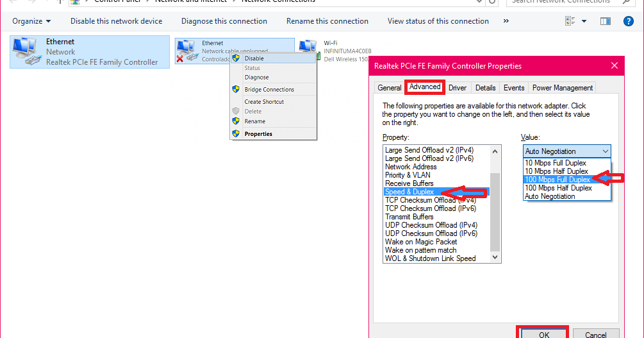Click shield icon beside Bridge Connections
Screen dimensions: 644x338
[x=236, y=89]
